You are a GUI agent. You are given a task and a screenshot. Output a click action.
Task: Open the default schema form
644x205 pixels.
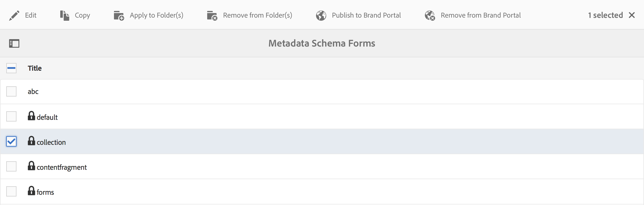47,117
